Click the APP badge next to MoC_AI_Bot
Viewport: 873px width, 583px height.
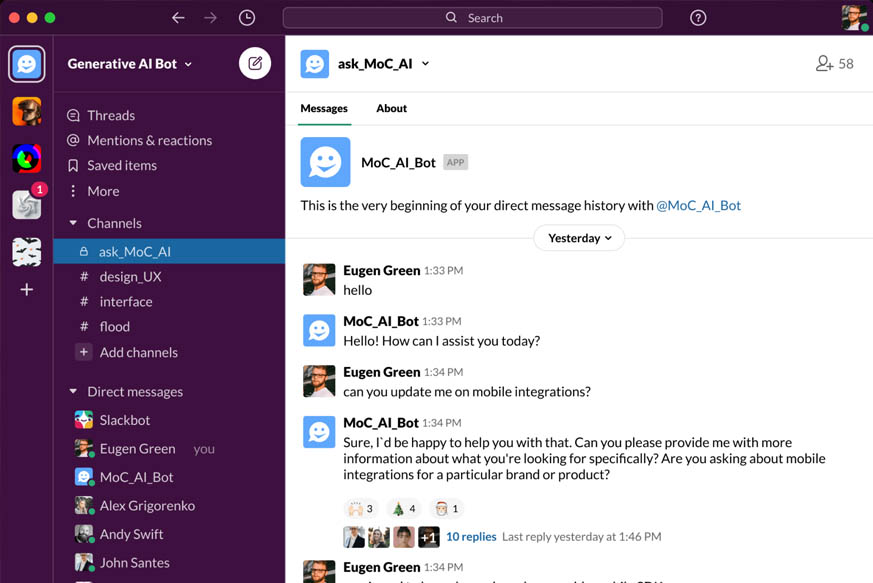point(455,163)
